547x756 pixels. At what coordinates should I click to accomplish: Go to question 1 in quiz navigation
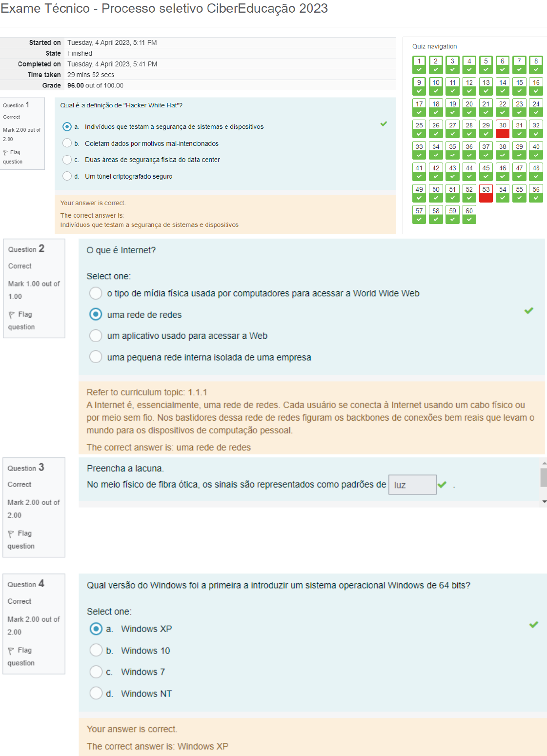click(x=419, y=65)
